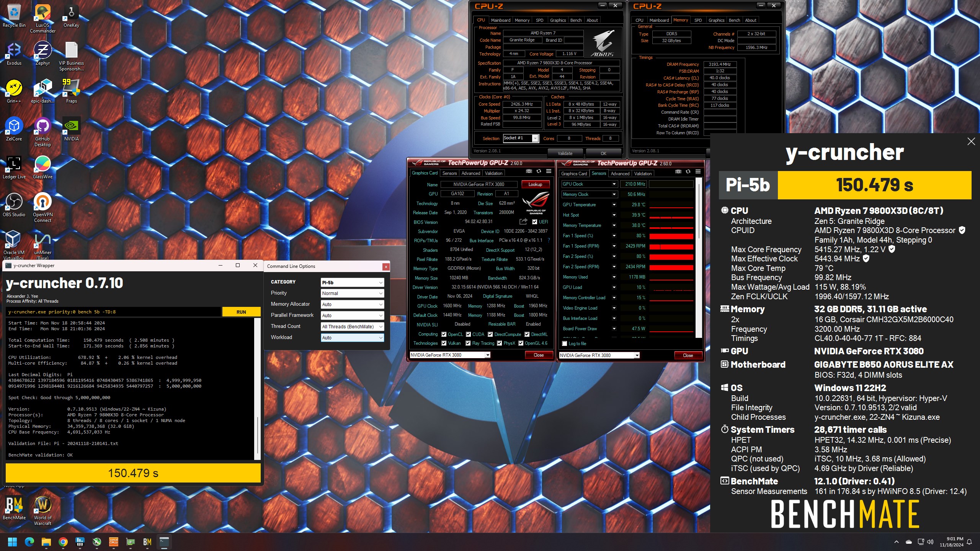Select the NVIDIA desktop icon
This screenshot has height=551, width=980.
(71, 129)
